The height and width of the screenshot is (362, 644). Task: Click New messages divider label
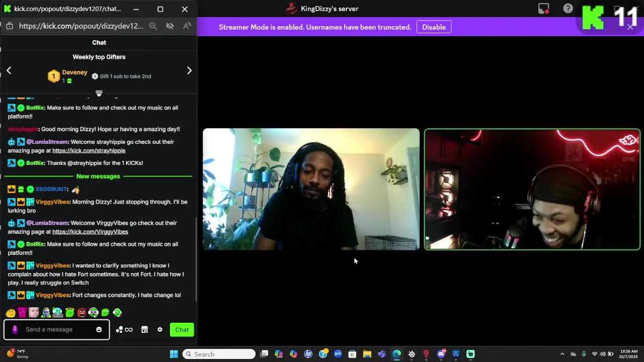pyautogui.click(x=98, y=176)
